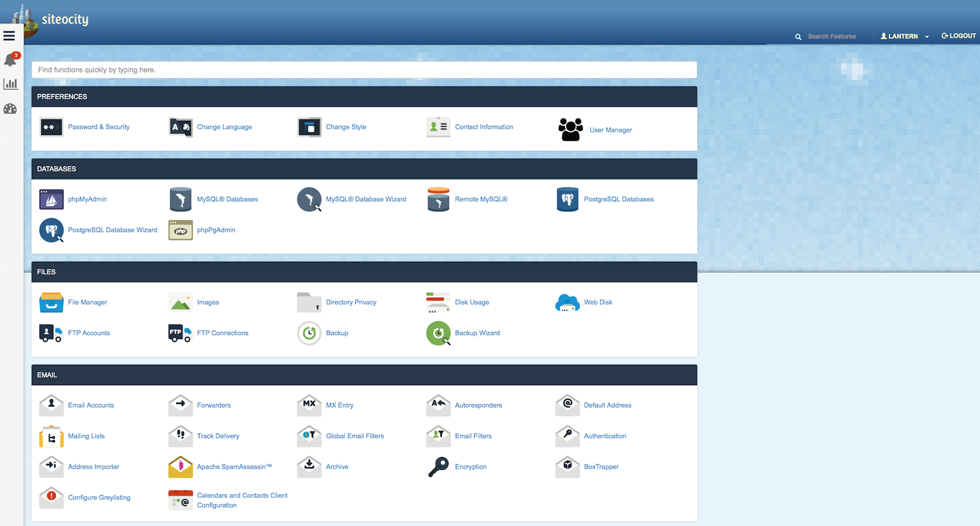Open Apache SpamAssassin icon
This screenshot has width=980, height=526.
(181, 467)
